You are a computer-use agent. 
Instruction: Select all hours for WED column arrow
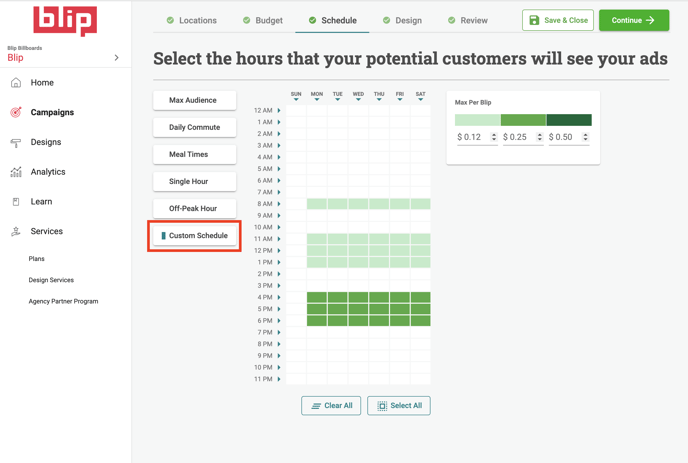point(358,100)
